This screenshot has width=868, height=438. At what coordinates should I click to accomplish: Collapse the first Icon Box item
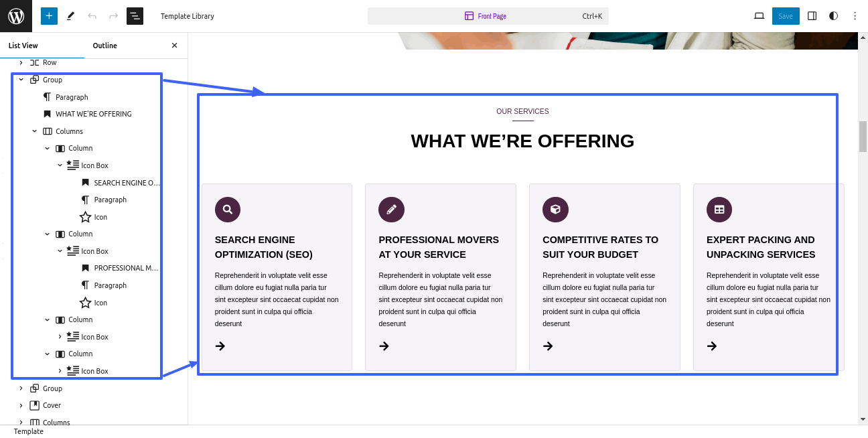point(60,165)
